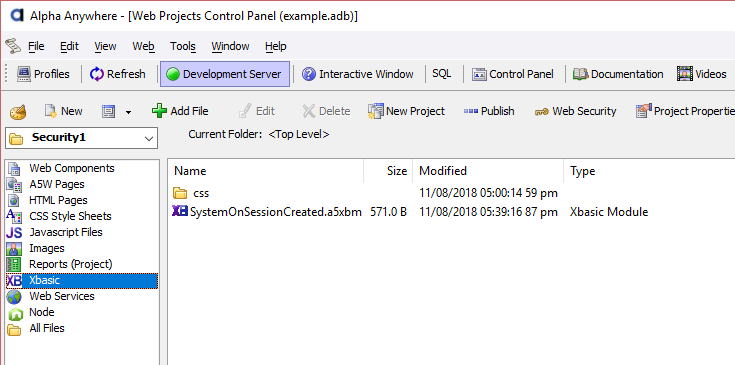
Task: Open the Tools menu
Action: pyautogui.click(x=182, y=46)
